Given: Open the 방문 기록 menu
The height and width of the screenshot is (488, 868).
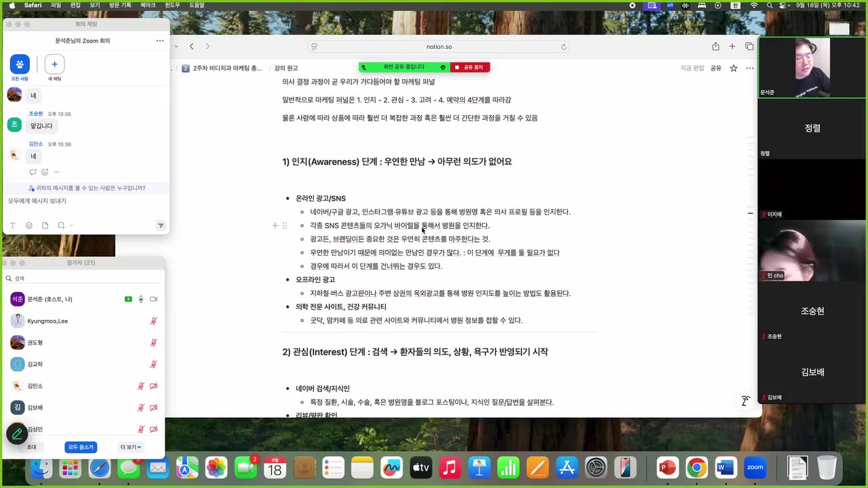Looking at the screenshot, I should pyautogui.click(x=120, y=5).
